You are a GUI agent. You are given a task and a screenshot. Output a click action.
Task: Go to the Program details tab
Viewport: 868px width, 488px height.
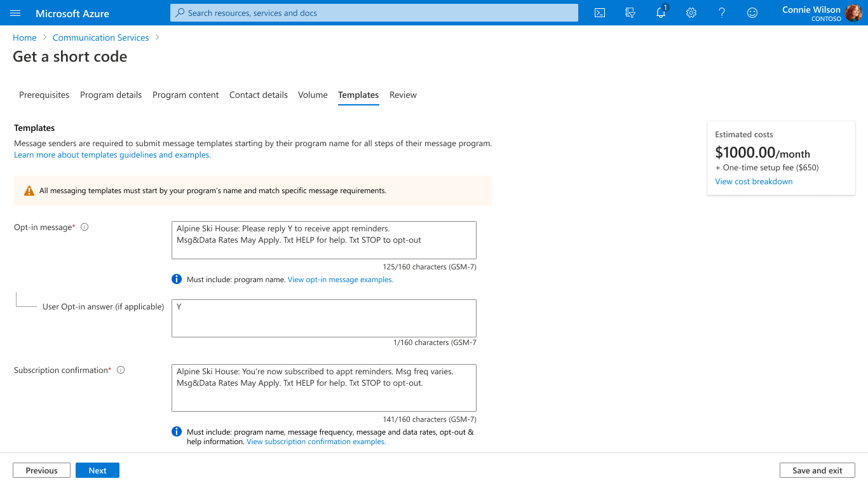(111, 95)
